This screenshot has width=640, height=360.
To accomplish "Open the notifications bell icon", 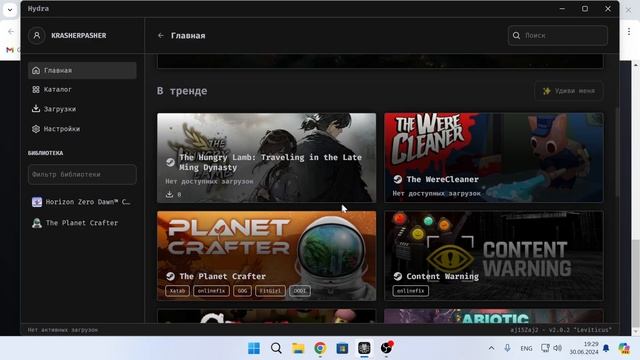I will pos(606,348).
